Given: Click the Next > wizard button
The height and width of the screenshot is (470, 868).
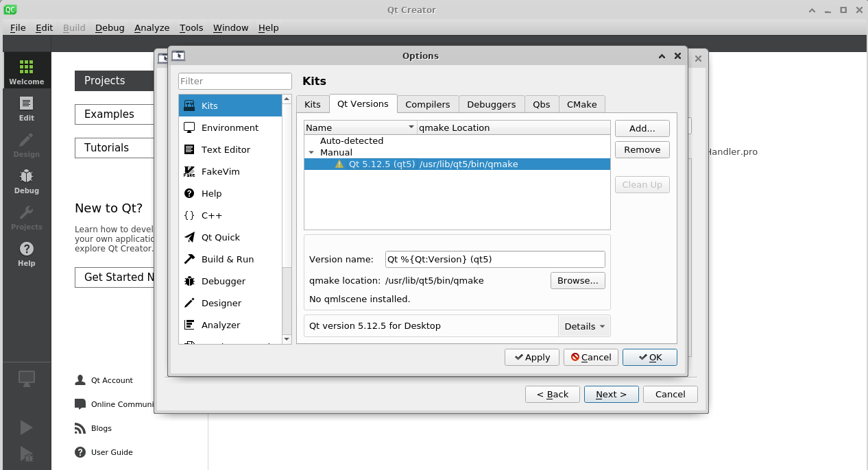Looking at the screenshot, I should click(x=612, y=395).
